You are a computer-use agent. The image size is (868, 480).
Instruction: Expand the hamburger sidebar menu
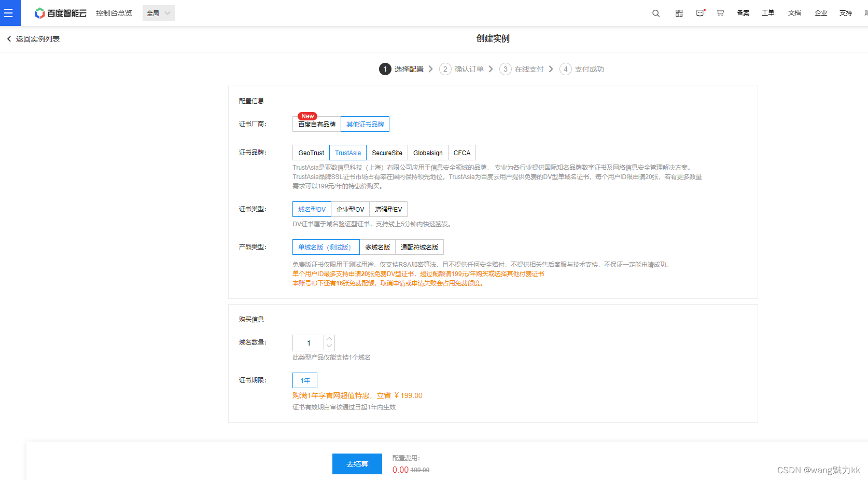tap(10, 13)
